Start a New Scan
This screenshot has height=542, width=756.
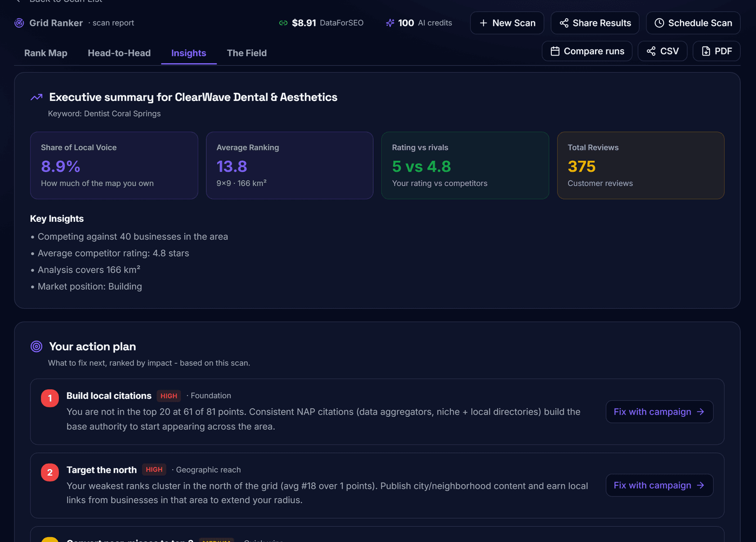coord(507,23)
